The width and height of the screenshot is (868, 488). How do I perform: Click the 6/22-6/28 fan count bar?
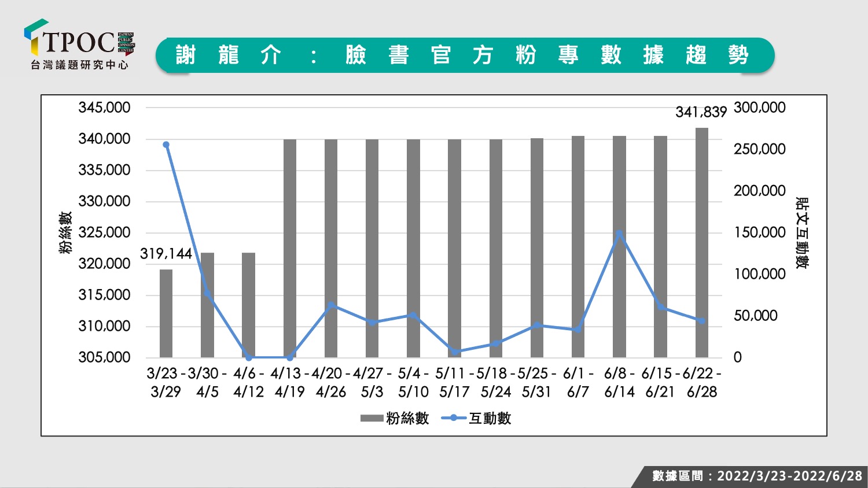point(701,242)
